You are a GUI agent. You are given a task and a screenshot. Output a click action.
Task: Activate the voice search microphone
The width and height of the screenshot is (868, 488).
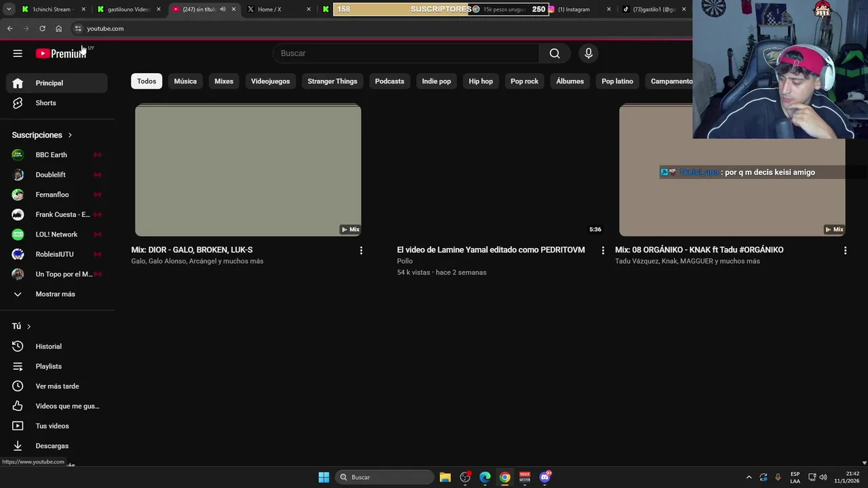589,54
